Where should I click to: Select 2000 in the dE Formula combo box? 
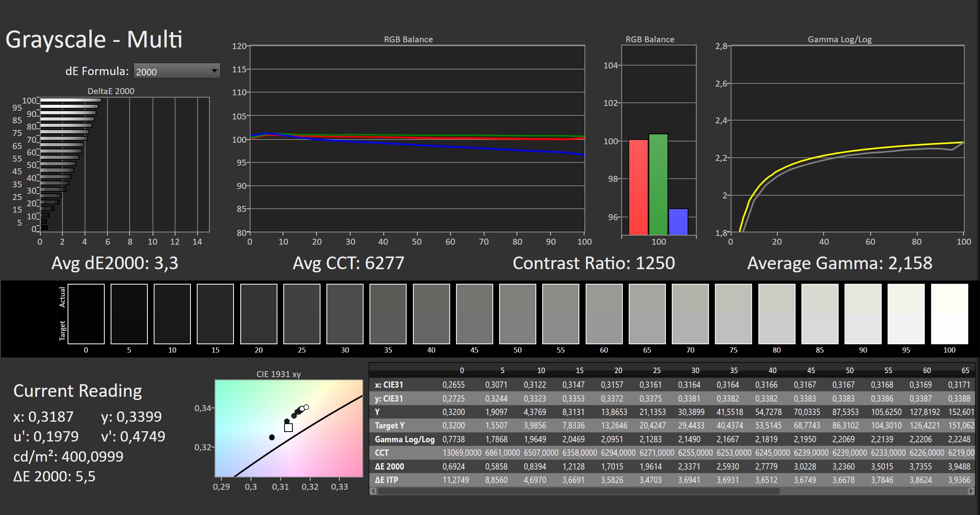tap(170, 70)
